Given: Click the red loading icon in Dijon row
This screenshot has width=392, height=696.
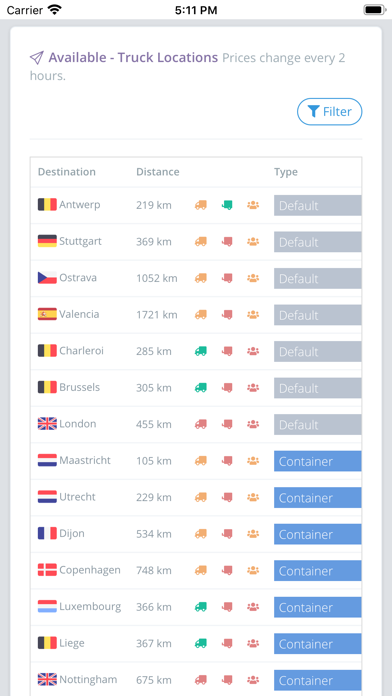Looking at the screenshot, I should (x=227, y=534).
